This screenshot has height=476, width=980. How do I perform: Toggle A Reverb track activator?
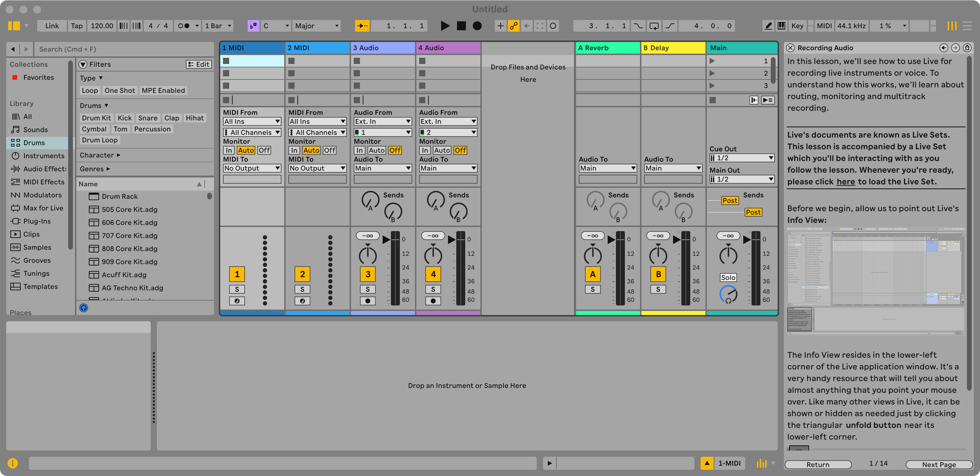(593, 274)
